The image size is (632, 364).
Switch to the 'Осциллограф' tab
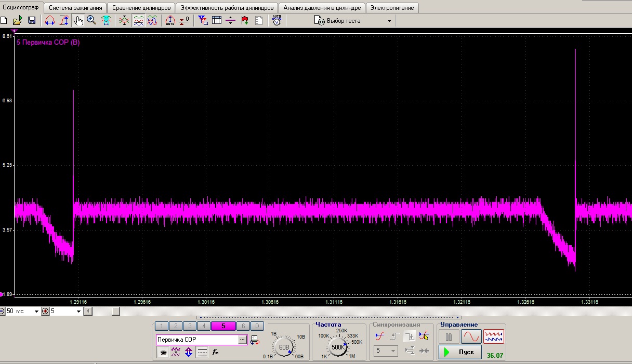(x=21, y=8)
